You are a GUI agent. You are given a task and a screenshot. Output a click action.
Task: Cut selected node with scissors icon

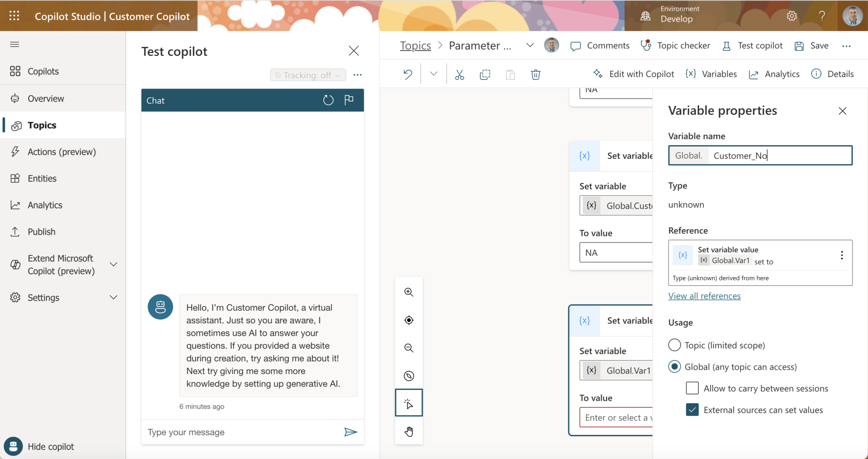[x=460, y=75]
